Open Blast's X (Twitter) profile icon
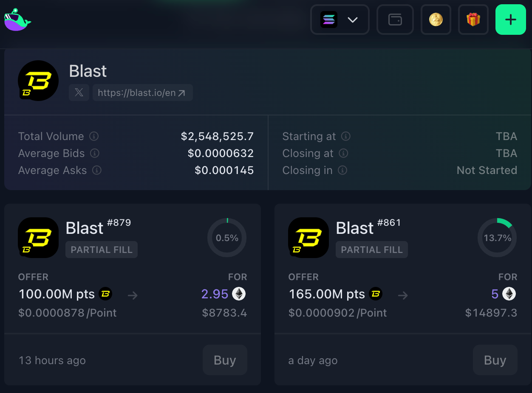532x393 pixels. (x=79, y=93)
